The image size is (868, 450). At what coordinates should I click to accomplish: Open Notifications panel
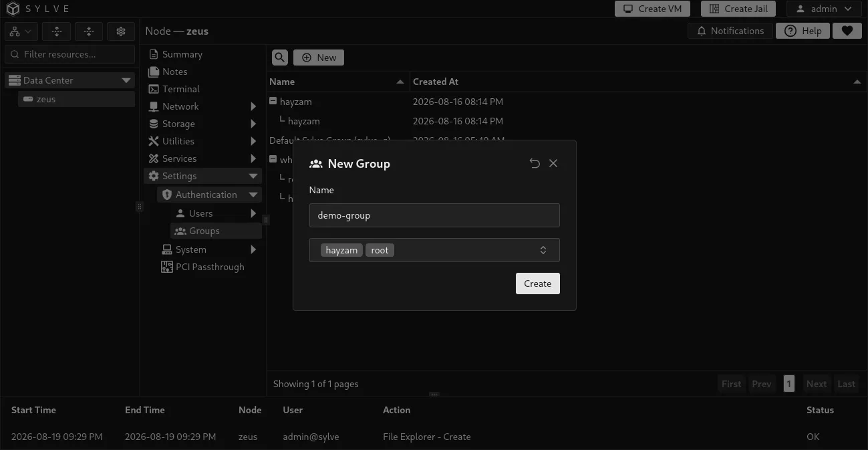pyautogui.click(x=730, y=31)
